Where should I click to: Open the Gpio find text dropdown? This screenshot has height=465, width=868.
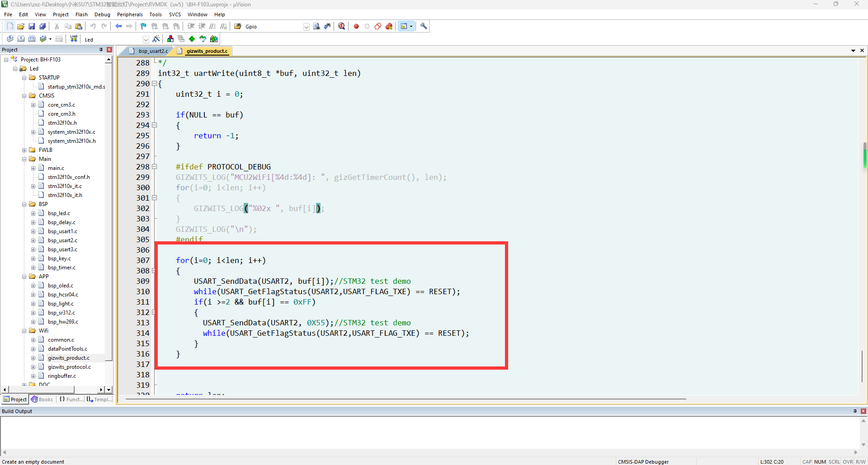(306, 27)
